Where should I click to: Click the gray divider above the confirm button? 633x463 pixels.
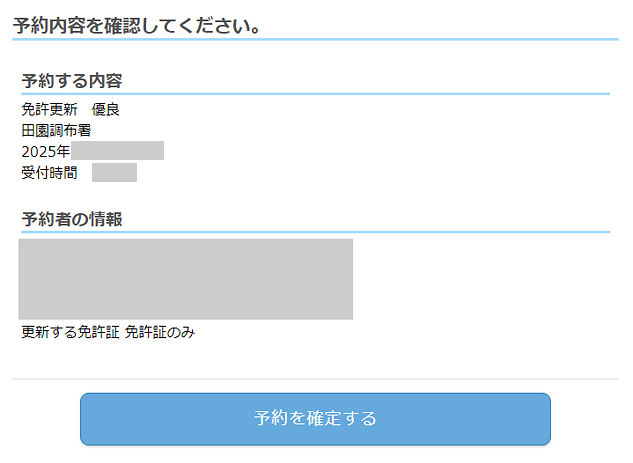(315, 379)
